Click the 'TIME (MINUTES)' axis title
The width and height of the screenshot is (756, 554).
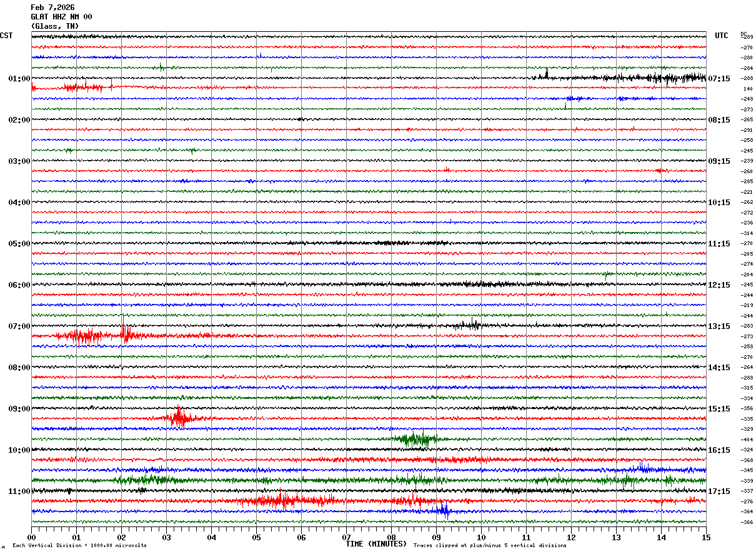(x=377, y=544)
